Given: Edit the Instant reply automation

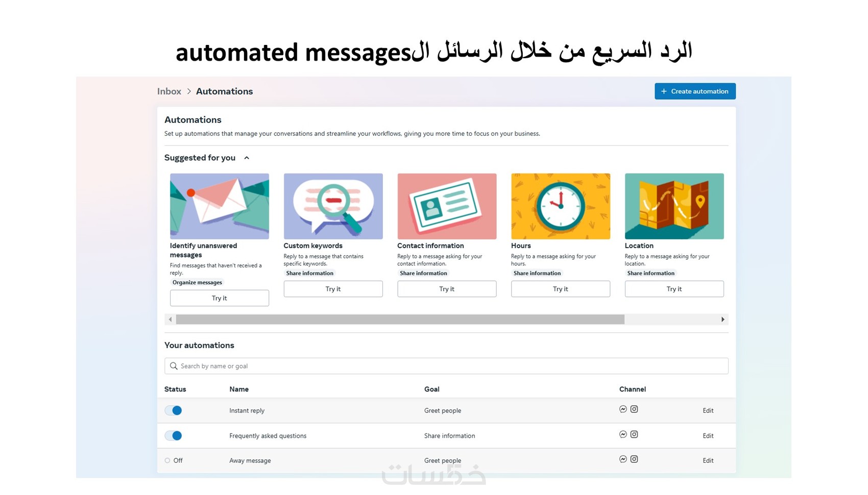Looking at the screenshot, I should 708,410.
